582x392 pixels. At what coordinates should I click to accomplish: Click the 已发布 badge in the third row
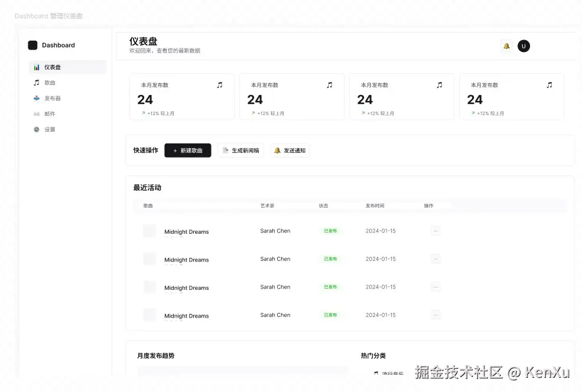tap(330, 287)
